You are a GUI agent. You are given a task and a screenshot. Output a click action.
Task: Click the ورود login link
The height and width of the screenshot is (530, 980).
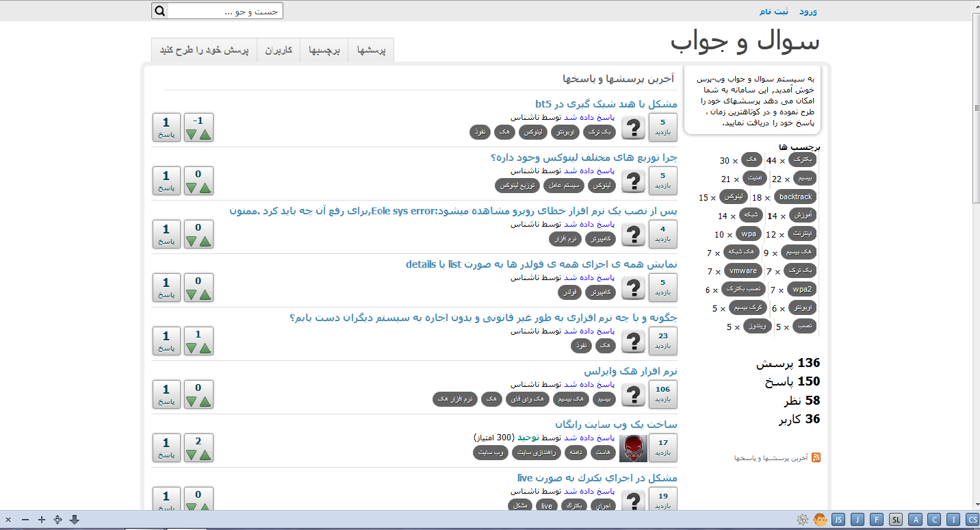pos(808,11)
